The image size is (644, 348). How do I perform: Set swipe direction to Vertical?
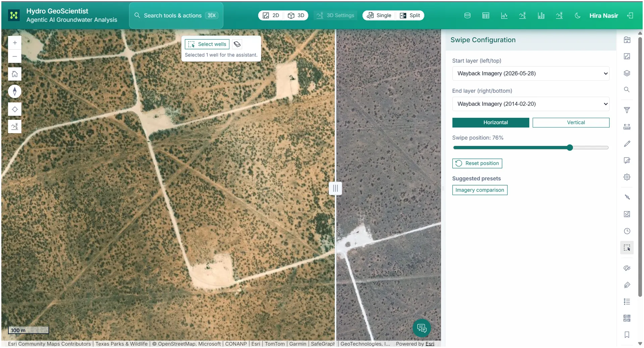click(571, 122)
